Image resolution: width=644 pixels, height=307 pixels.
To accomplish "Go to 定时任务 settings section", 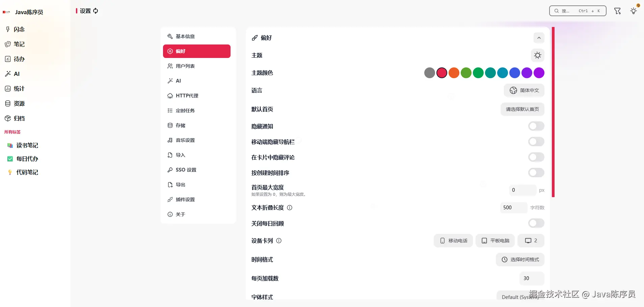I will pos(197,111).
